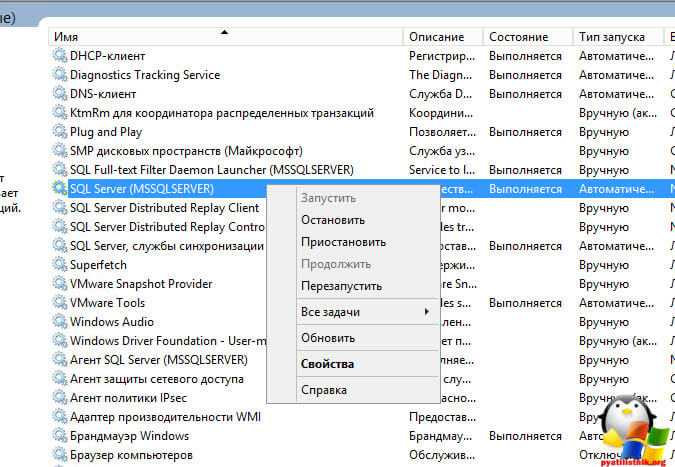Viewport: 675px width, 467px height.
Task: Click the gear icon beside Diagnostics Tracking Service
Action: point(59,74)
